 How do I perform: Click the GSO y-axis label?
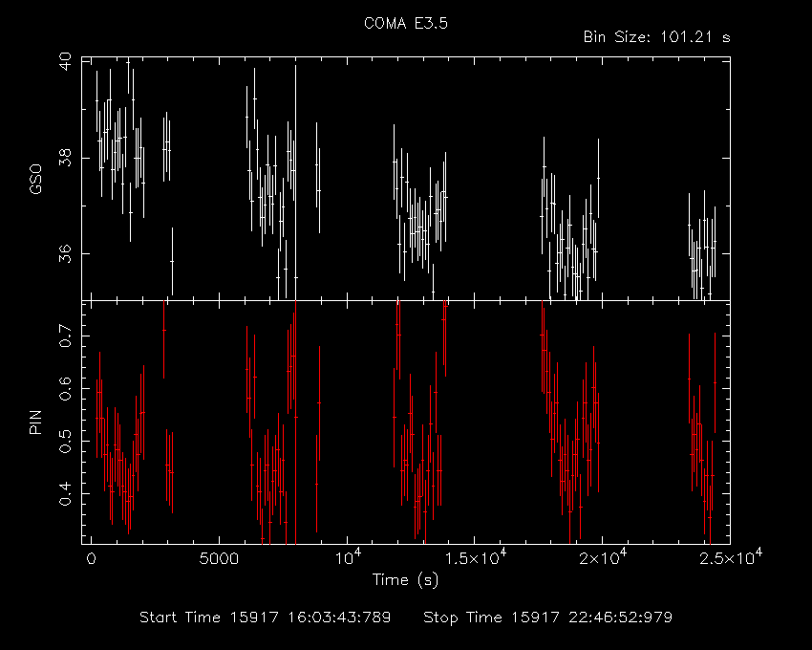click(x=35, y=179)
